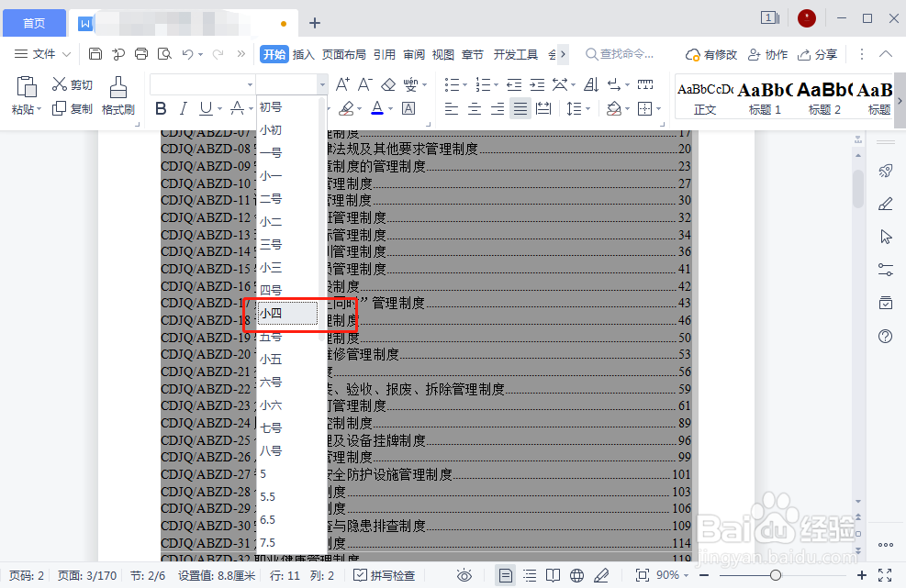Click the zoom in plus button
Image resolution: width=906 pixels, height=588 pixels.
[862, 575]
